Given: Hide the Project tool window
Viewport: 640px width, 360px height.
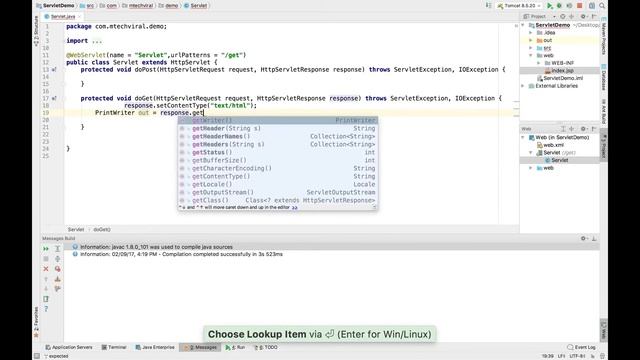Looking at the screenshot, I should point(594,16).
